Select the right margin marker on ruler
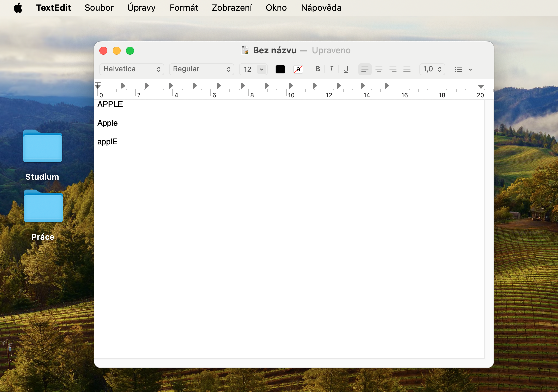558x392 pixels. (481, 86)
